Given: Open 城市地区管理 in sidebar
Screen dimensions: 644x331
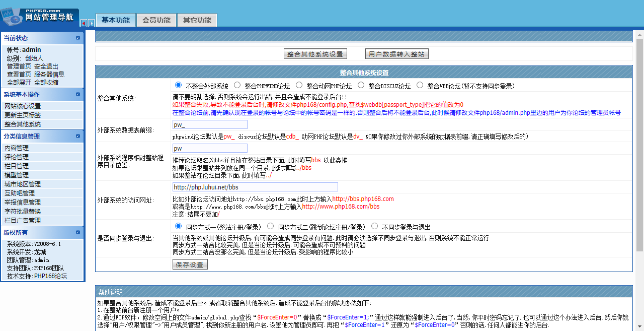Looking at the screenshot, I should (23, 184).
